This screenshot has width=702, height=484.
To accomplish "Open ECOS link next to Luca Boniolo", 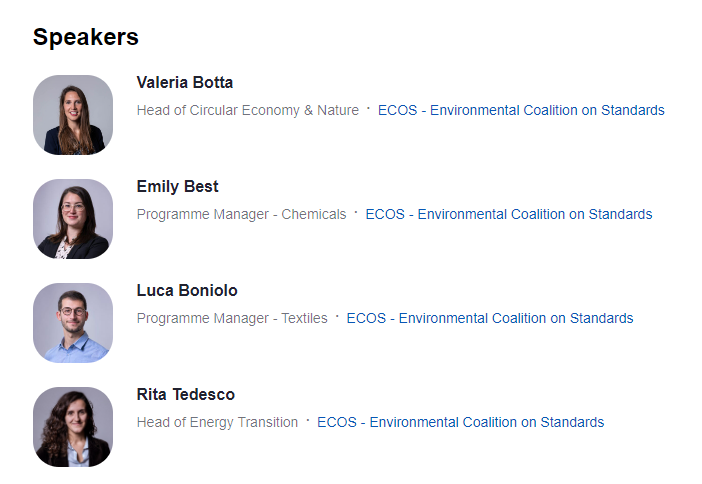I will coord(490,318).
